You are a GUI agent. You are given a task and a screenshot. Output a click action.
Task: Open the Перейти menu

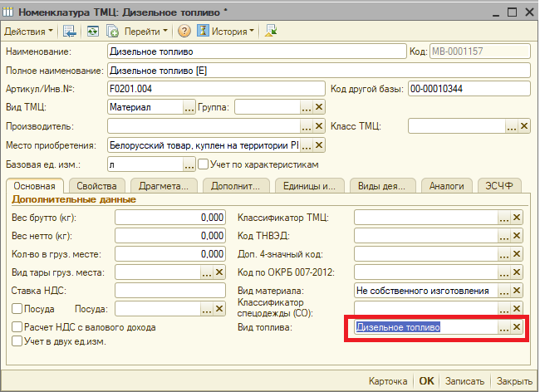(145, 31)
